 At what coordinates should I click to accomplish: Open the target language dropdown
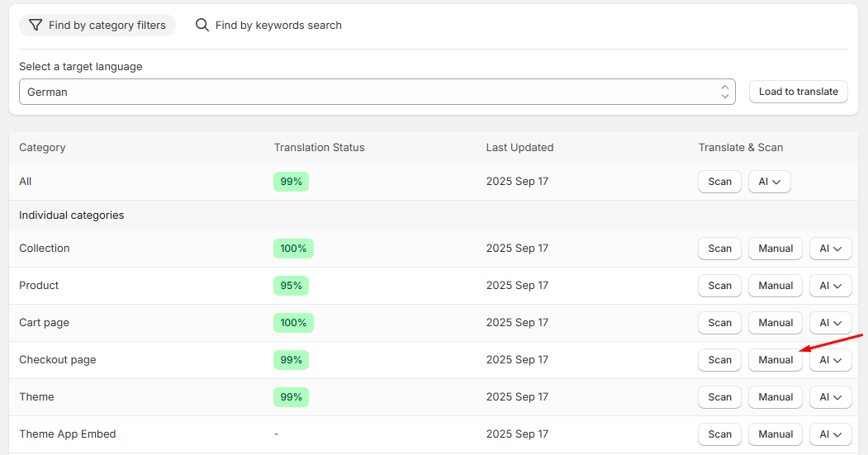pos(377,92)
